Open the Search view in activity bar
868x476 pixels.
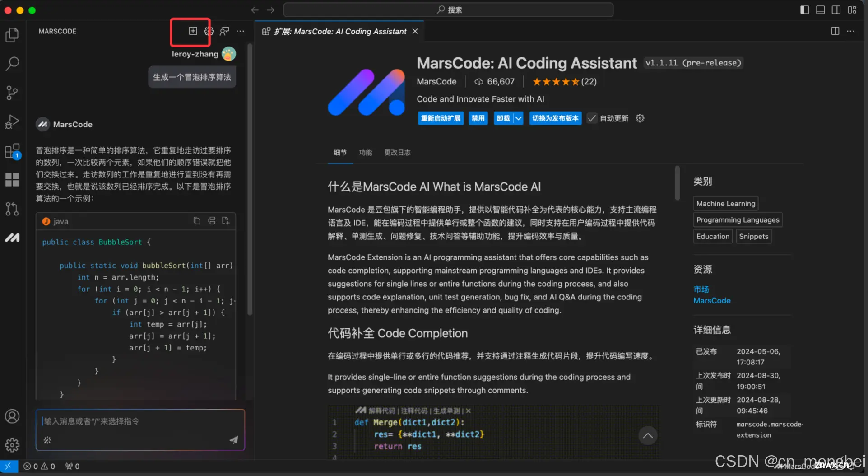[12, 64]
